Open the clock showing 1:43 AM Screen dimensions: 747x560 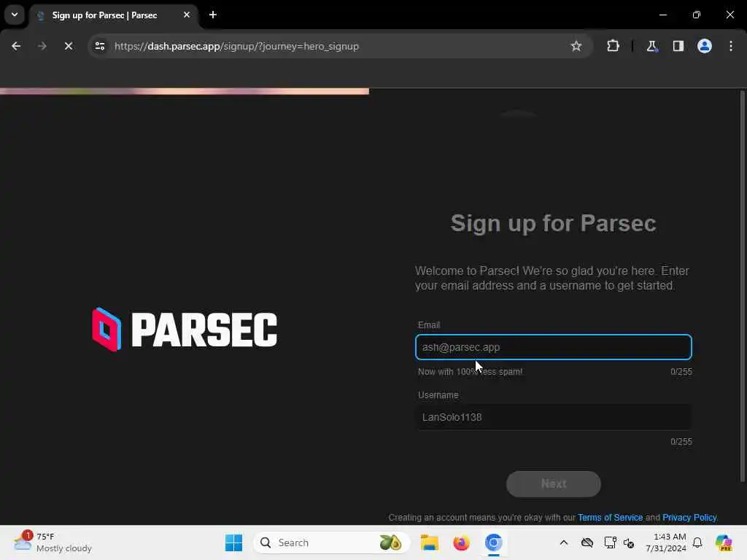(665, 542)
